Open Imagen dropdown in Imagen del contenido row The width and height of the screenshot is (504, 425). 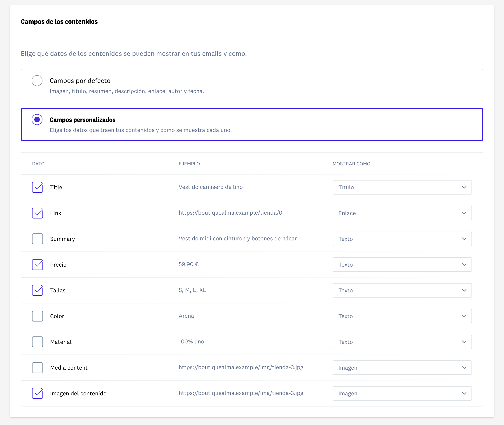point(402,393)
